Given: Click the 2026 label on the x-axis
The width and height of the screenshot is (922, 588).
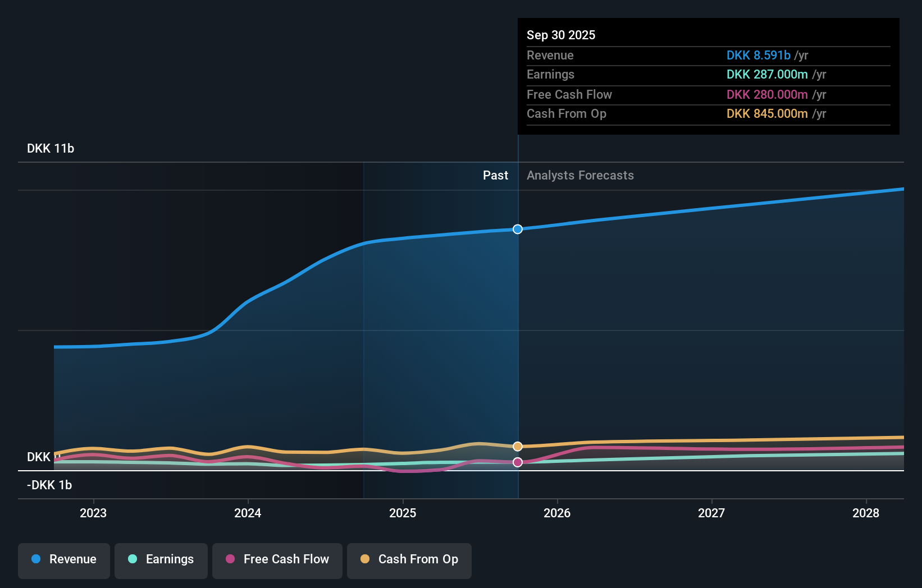Looking at the screenshot, I should (557, 513).
